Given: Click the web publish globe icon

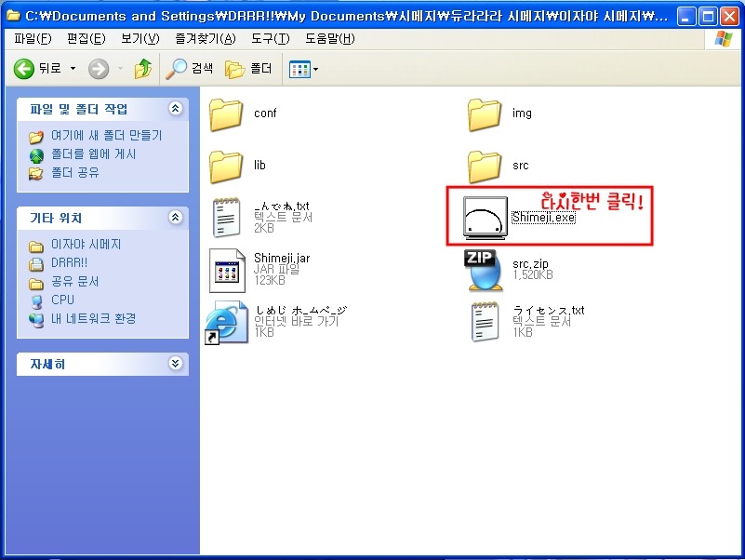Looking at the screenshot, I should click(36, 155).
